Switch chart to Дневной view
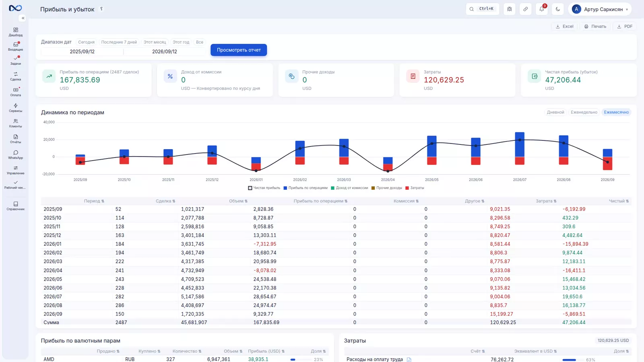 555,112
